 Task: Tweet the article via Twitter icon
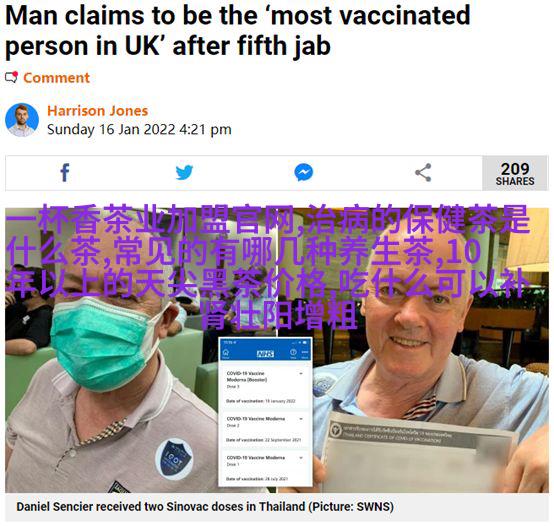click(184, 172)
